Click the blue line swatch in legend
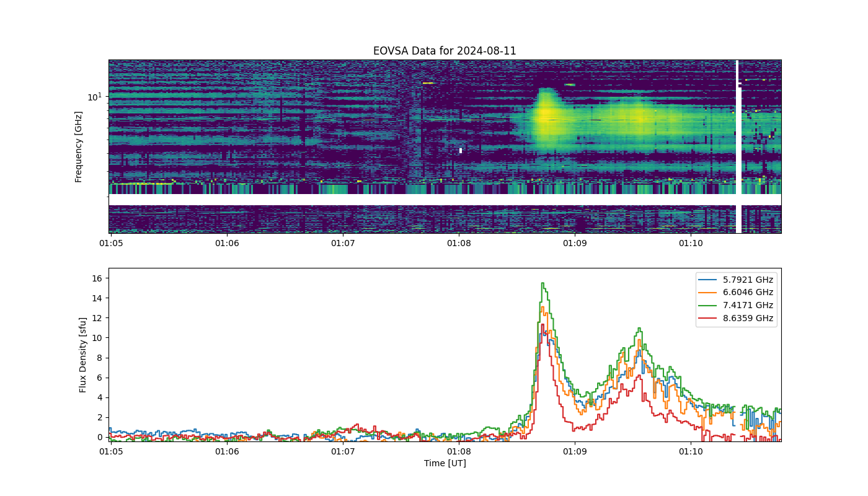Viewport: 868px width, 496px height. (709, 280)
